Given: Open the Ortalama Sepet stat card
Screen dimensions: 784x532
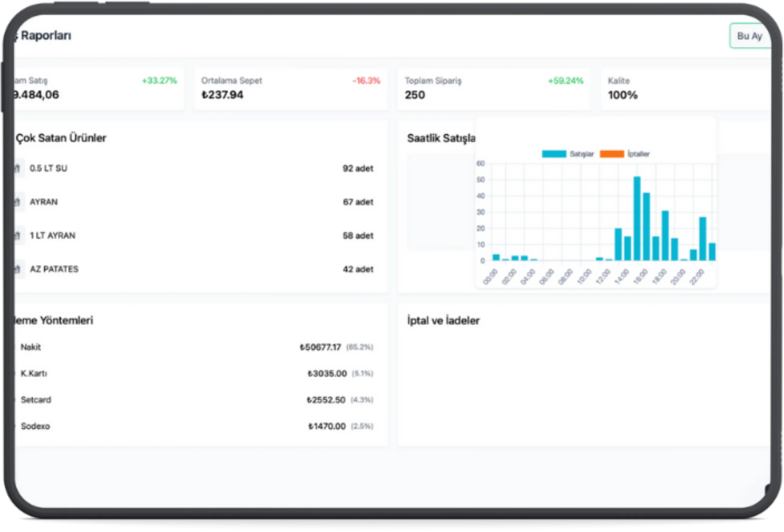Looking at the screenshot, I should pos(290,89).
